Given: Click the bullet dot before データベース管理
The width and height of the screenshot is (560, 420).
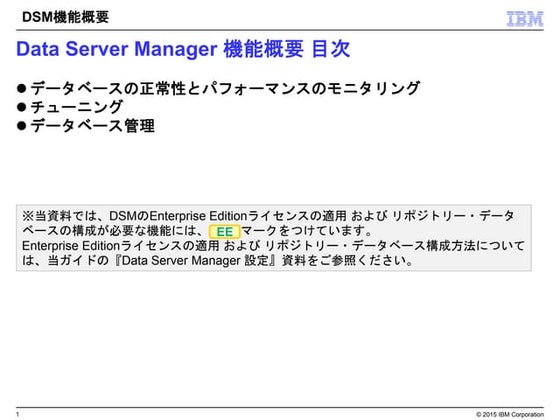Looking at the screenshot, I should pyautogui.click(x=21, y=126).
